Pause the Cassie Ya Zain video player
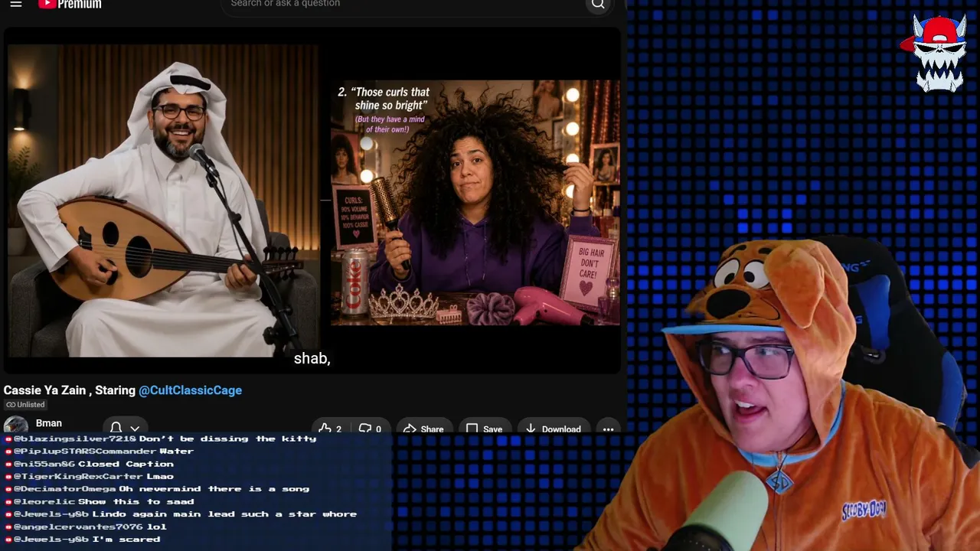The height and width of the screenshot is (551, 980). pyautogui.click(x=312, y=202)
